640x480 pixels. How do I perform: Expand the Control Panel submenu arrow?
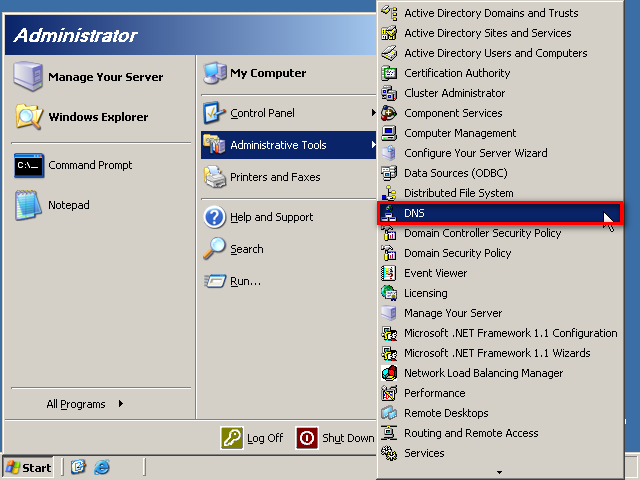click(x=373, y=113)
